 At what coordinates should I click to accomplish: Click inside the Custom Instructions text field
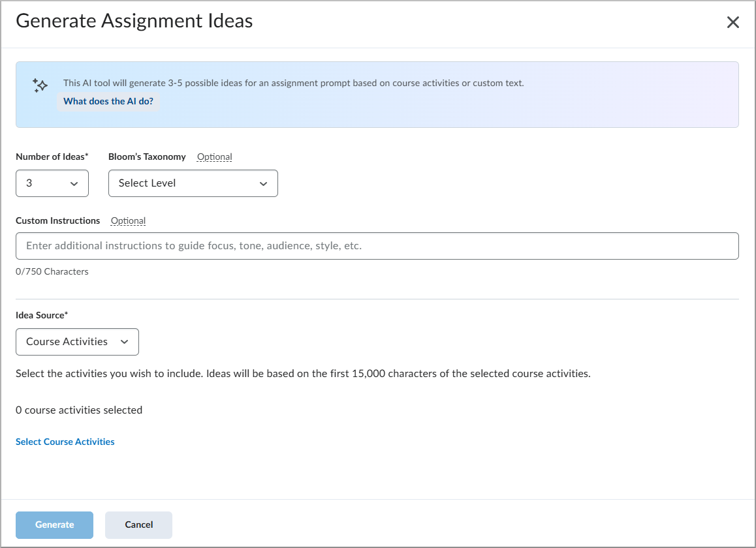pos(377,246)
